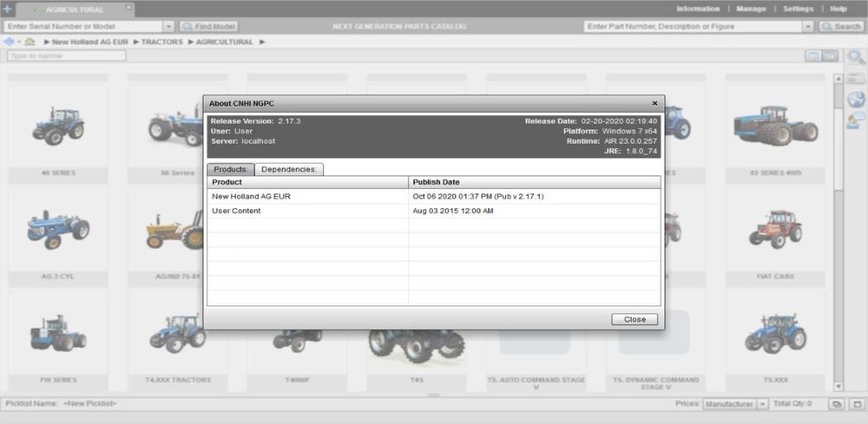Click the part number search field
The width and height of the screenshot is (868, 424).
(x=693, y=27)
